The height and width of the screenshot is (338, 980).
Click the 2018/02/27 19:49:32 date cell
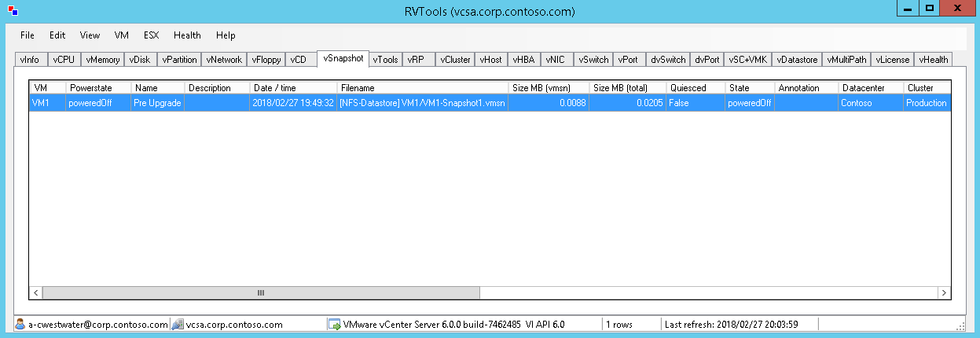(x=293, y=103)
